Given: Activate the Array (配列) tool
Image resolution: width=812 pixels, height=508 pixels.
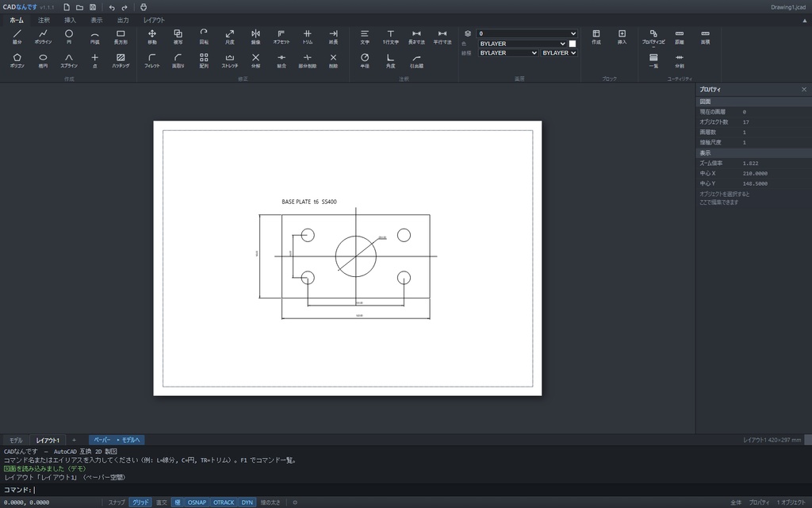Looking at the screenshot, I should click(204, 60).
